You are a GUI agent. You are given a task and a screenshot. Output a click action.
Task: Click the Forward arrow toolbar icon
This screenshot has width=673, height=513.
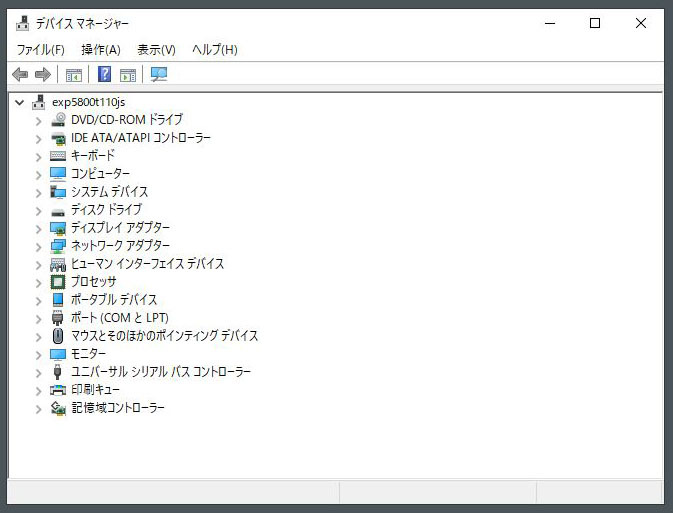(x=42, y=75)
